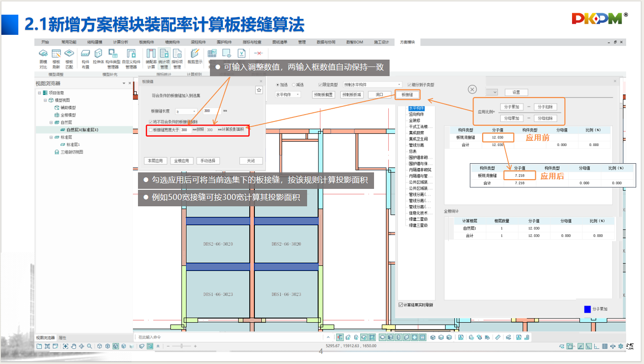Screen dimensions: 644x364
Task: Click the 三维剖切视图 tree icon
Action: pos(57,152)
